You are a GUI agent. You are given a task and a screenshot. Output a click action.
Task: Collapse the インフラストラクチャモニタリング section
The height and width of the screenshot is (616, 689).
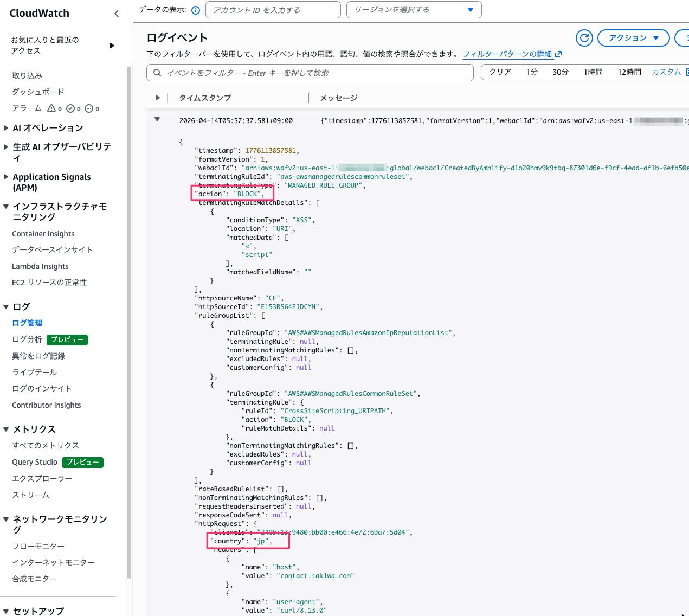tap(5, 207)
